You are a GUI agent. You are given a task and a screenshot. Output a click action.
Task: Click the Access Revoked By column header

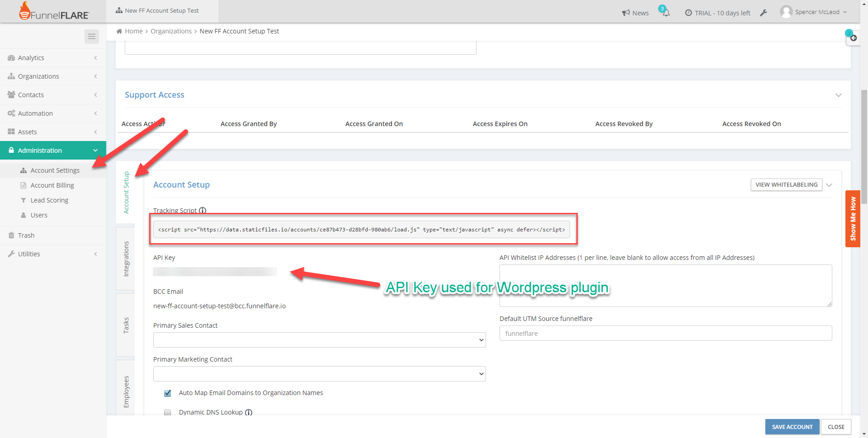point(624,124)
